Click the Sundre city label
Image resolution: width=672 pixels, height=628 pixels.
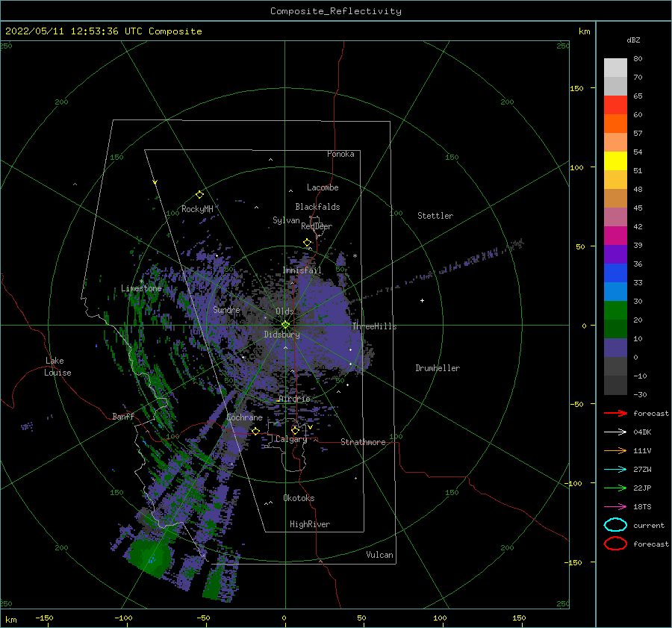click(x=226, y=309)
